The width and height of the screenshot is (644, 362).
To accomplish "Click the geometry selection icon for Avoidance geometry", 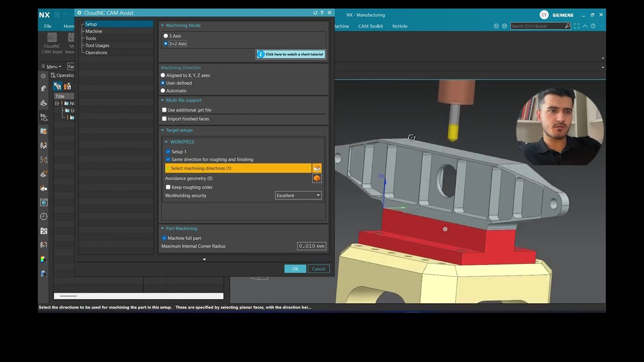I will [x=317, y=178].
